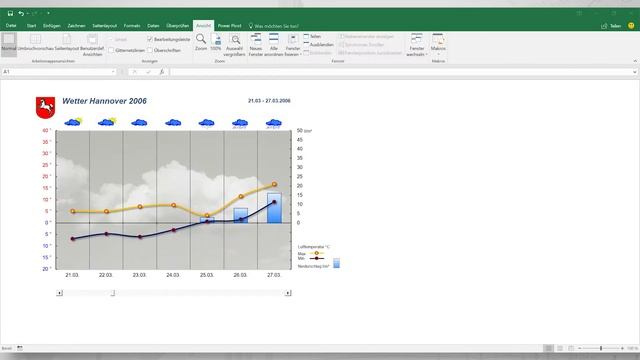Click the zoom out minus button
Image resolution: width=640 pixels, height=360 pixels.
pos(580,348)
